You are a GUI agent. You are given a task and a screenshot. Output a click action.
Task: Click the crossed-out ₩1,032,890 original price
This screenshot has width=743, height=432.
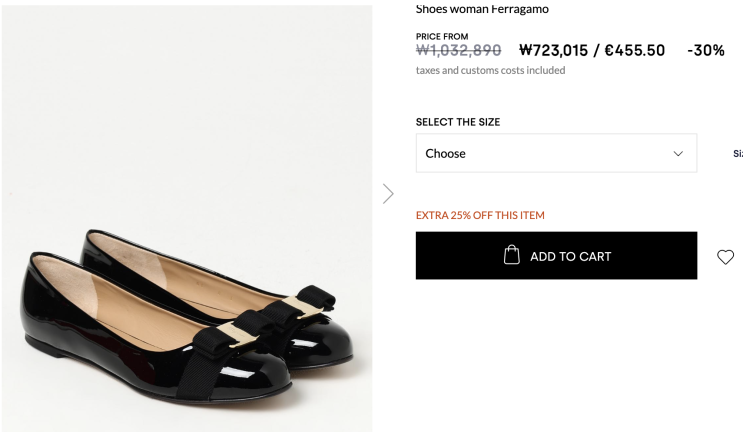coord(458,50)
